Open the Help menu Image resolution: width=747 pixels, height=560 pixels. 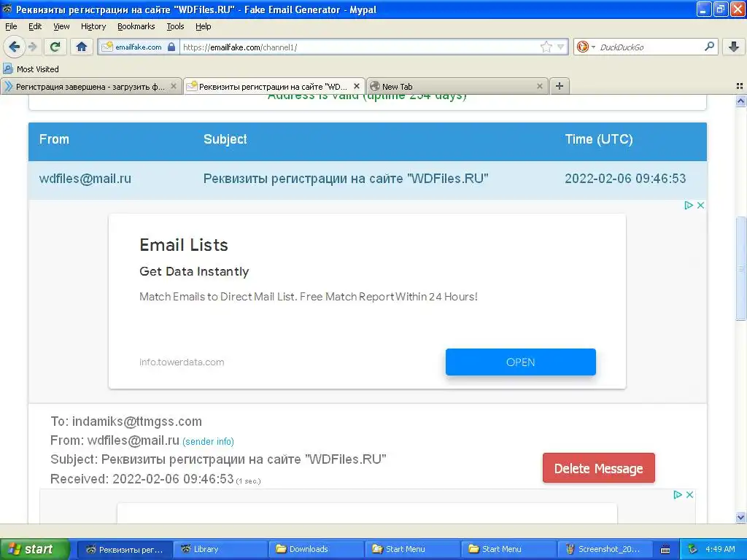pyautogui.click(x=204, y=26)
